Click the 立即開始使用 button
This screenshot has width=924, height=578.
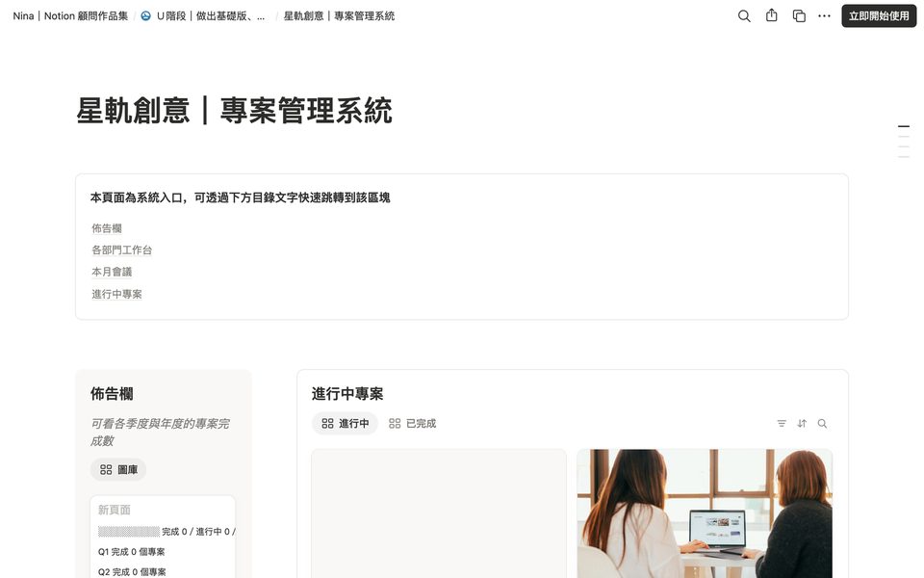[879, 16]
